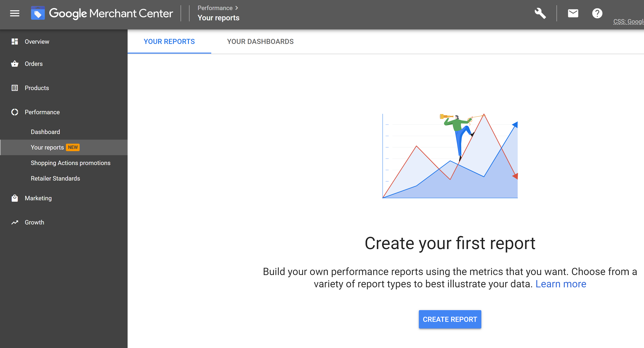This screenshot has height=348, width=644.
Task: Open the Dashboard performance submenu
Action: tap(45, 132)
